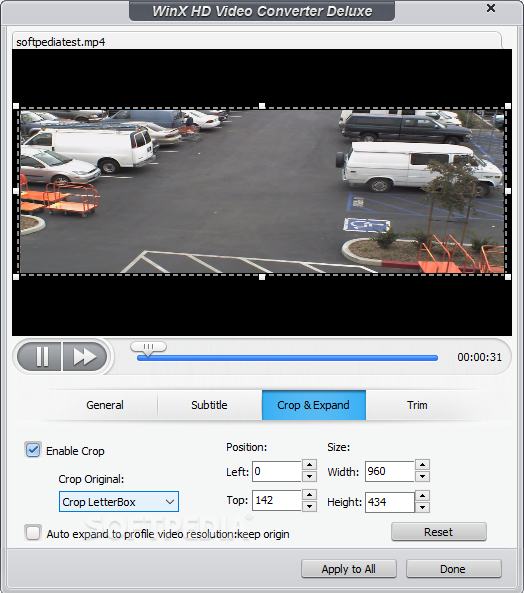Click the playback position slider thumb
The width and height of the screenshot is (524, 593).
(x=148, y=348)
